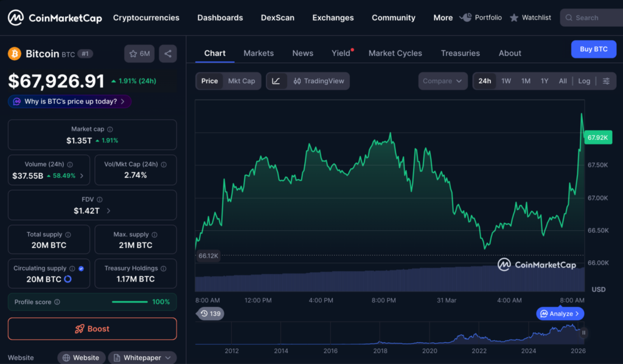
Task: Click Market cap info icon
Action: [110, 129]
